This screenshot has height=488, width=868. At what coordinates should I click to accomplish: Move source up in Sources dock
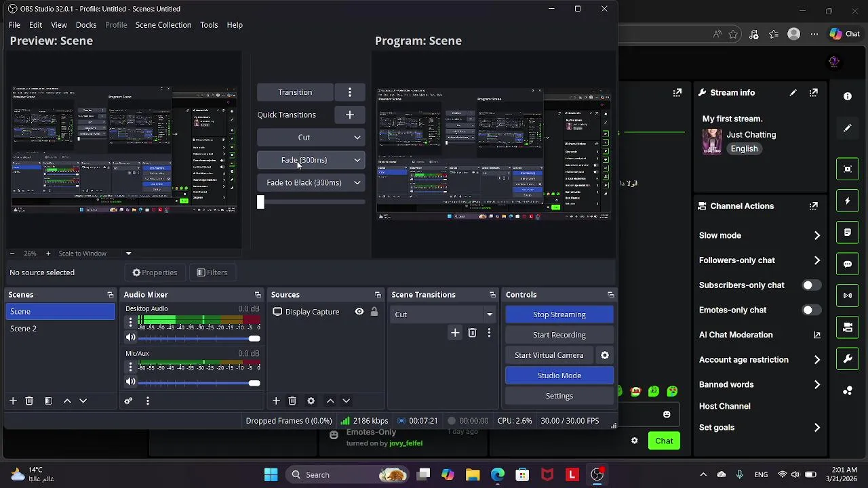tap(330, 401)
